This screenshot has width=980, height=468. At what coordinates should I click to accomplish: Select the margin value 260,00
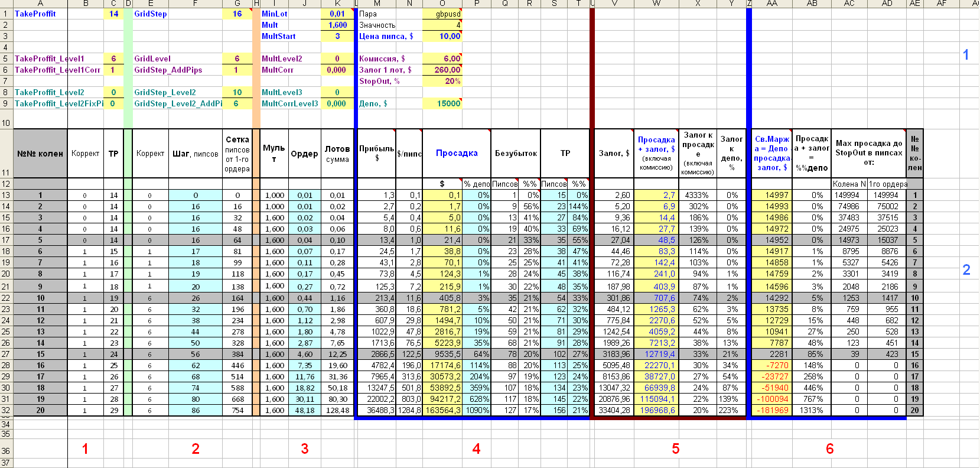pyautogui.click(x=442, y=70)
